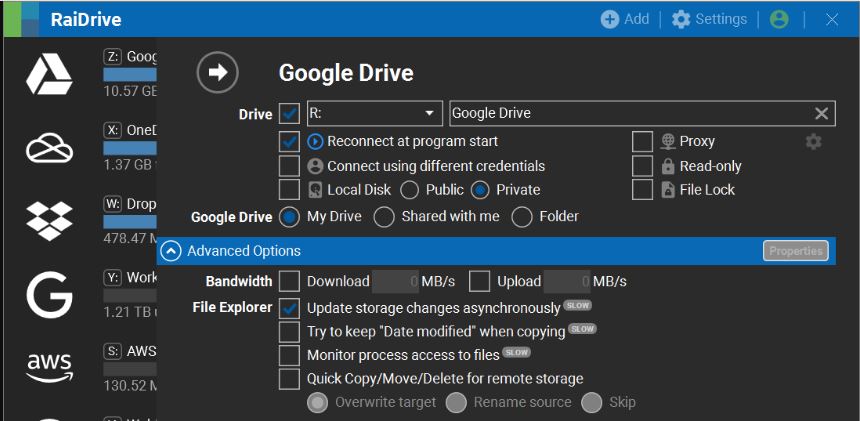Open Settings gear in title bar

[x=681, y=20]
